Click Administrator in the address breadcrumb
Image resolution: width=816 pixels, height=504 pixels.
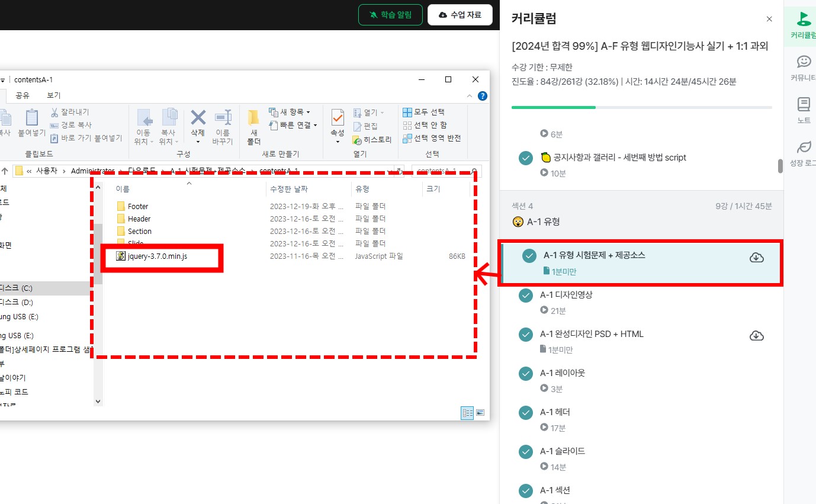coord(92,171)
